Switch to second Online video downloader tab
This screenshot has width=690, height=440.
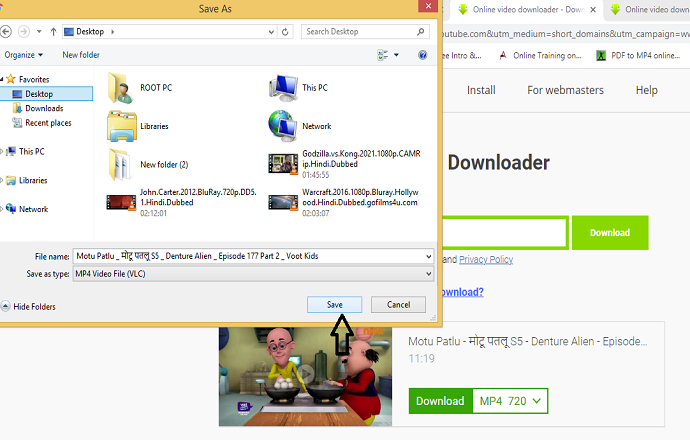650,10
